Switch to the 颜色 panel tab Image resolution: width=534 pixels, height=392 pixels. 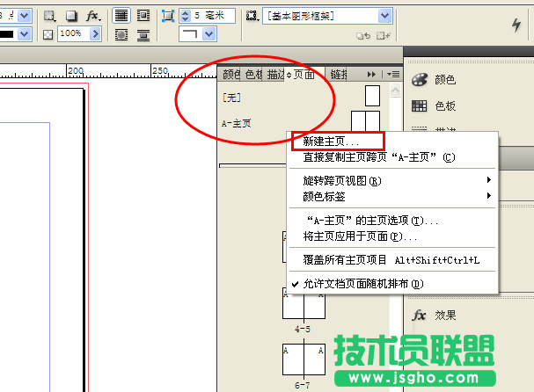231,74
